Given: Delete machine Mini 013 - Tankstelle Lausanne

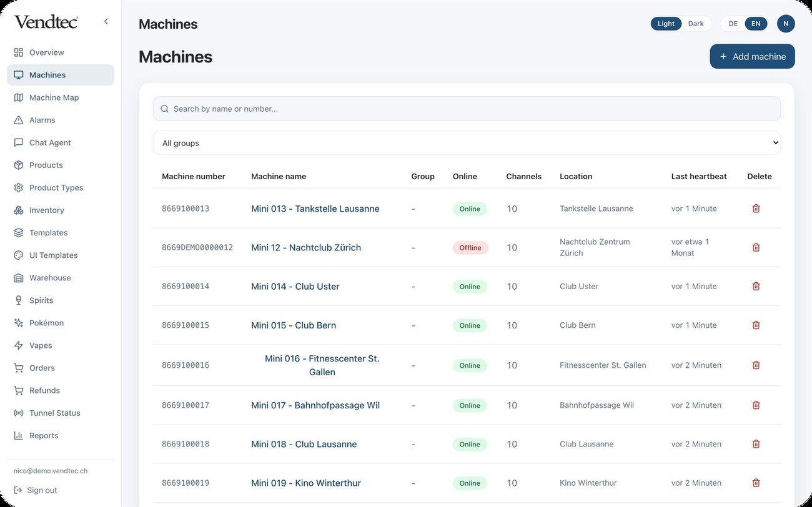Looking at the screenshot, I should pyautogui.click(x=756, y=209).
